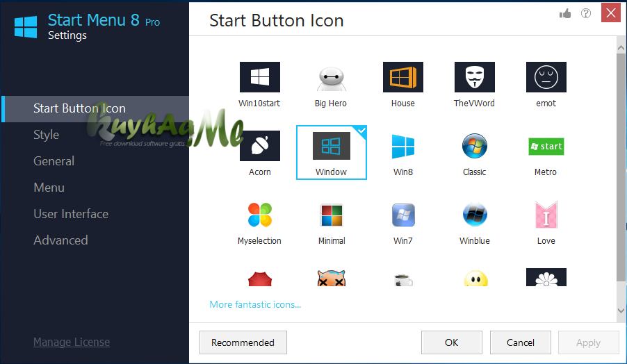The height and width of the screenshot is (364, 627).
Task: Open the User Interface section
Action: [x=71, y=214]
